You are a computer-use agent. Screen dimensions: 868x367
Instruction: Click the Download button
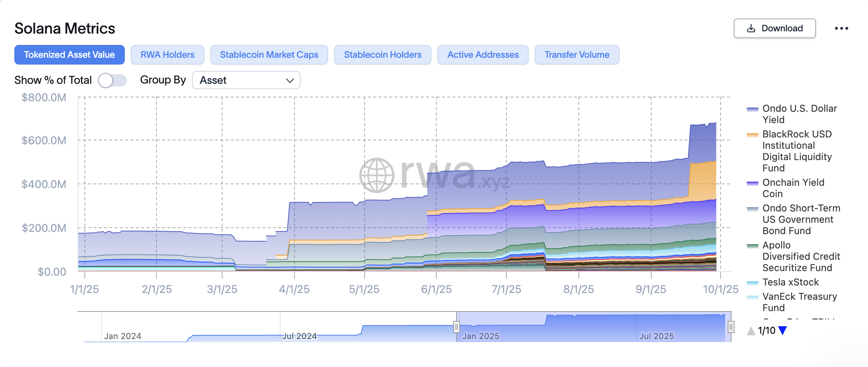coord(774,28)
